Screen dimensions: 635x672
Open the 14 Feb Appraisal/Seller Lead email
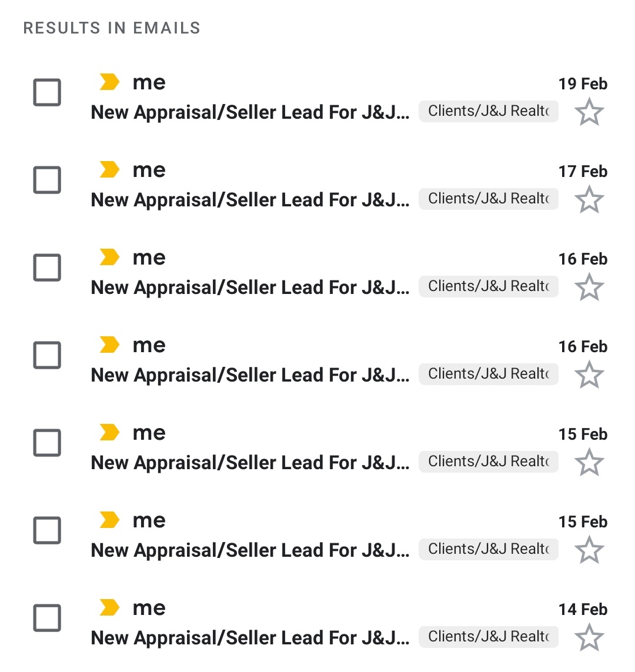click(x=250, y=638)
